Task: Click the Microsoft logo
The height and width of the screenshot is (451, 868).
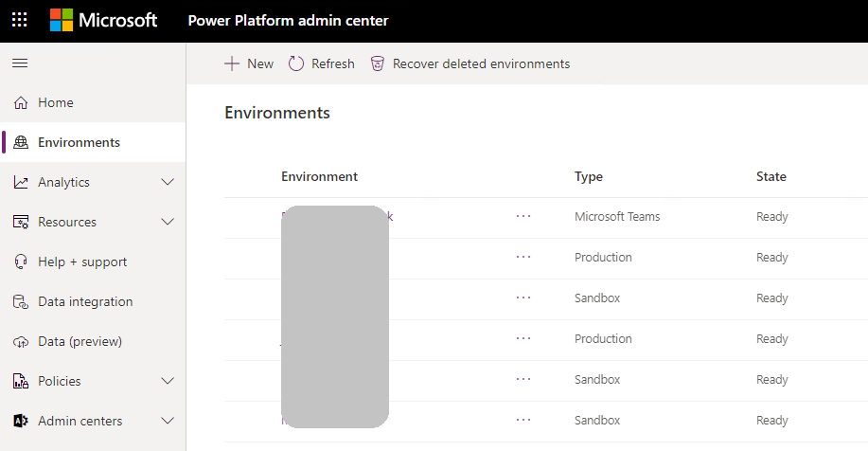Action: point(103,21)
